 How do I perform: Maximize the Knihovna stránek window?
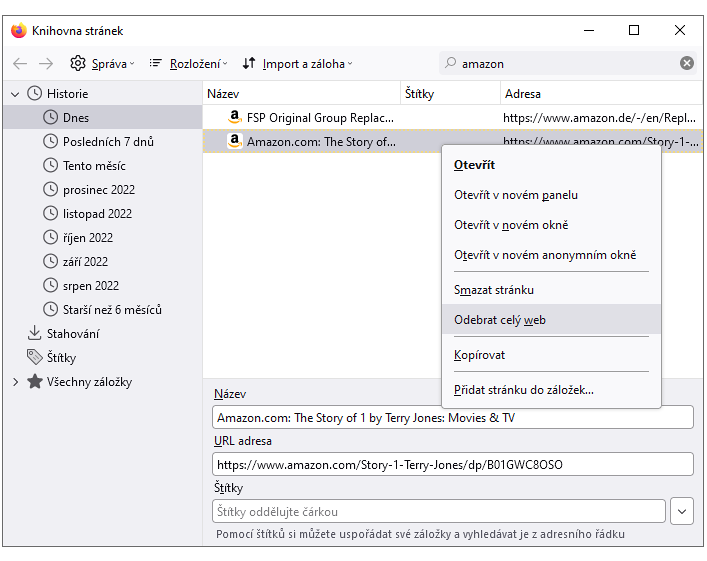point(634,31)
